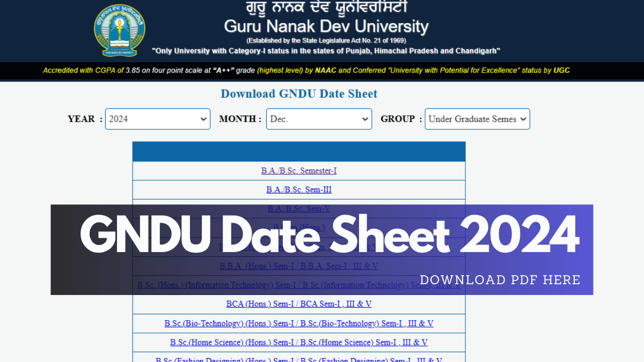Open B.B.A. (Hons.) Sem-I link
This screenshot has width=644, height=362.
coord(299,266)
